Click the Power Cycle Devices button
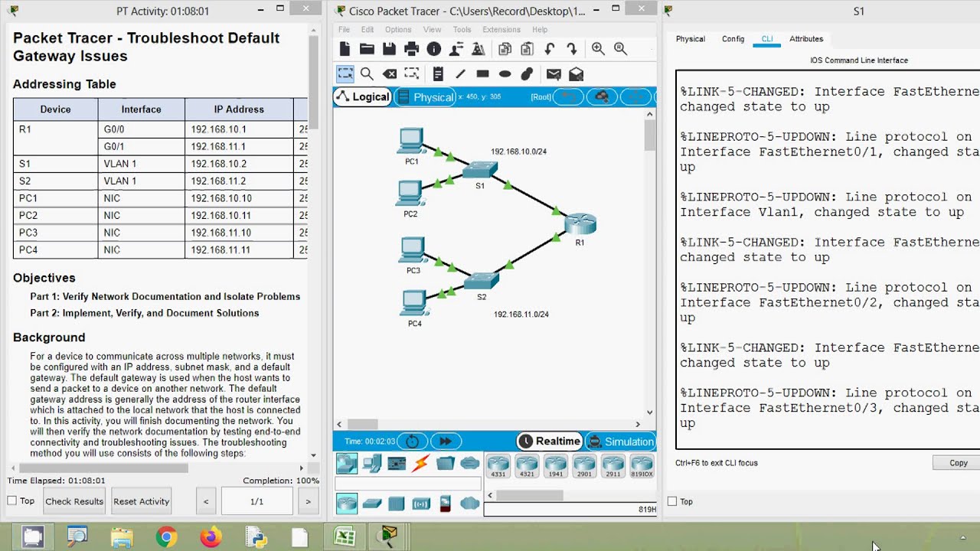980x551 pixels. pos(412,442)
